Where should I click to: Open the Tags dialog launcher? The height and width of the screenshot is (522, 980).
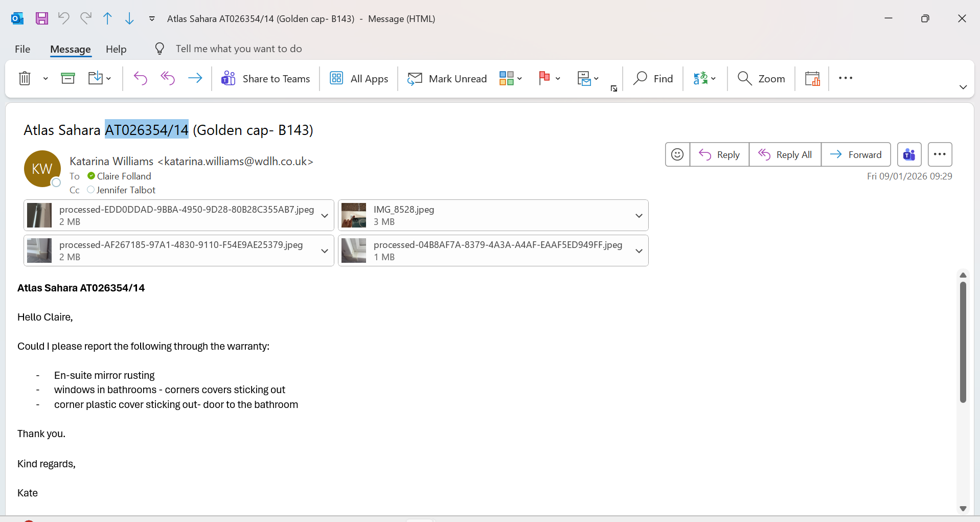pyautogui.click(x=614, y=88)
